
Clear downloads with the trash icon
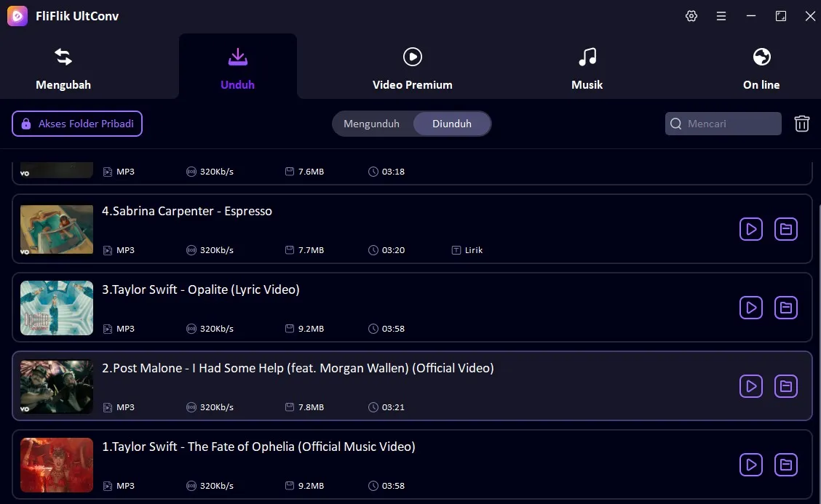click(x=802, y=124)
